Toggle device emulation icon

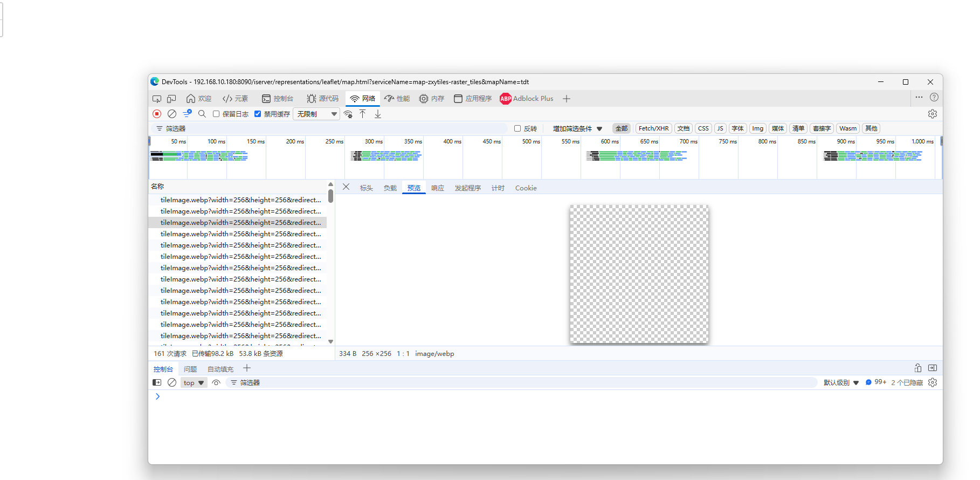click(171, 99)
